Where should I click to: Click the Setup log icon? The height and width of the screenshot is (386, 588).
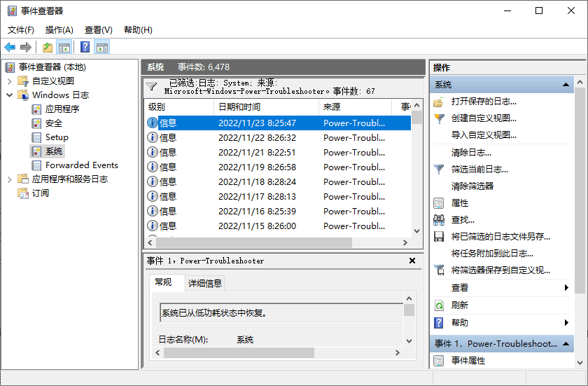36,137
